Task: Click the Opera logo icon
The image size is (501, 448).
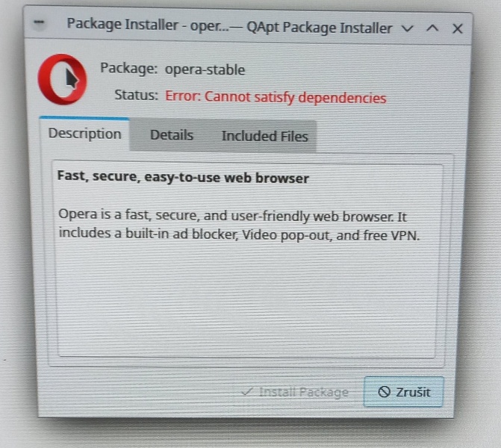Action: (x=62, y=79)
